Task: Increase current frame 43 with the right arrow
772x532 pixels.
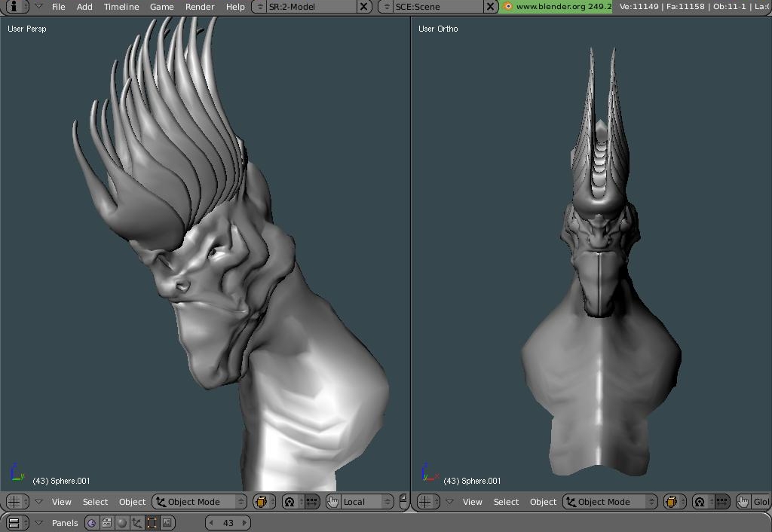Action: pyautogui.click(x=245, y=523)
